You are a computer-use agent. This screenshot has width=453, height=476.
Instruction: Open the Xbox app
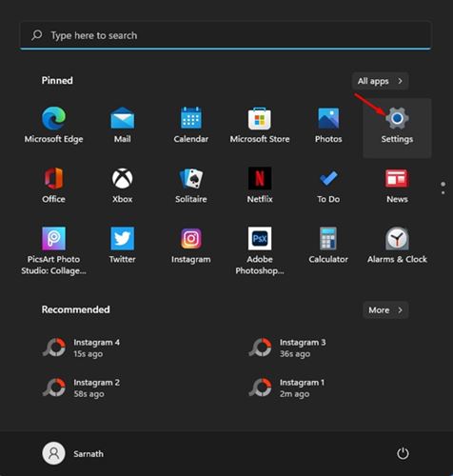123,186
